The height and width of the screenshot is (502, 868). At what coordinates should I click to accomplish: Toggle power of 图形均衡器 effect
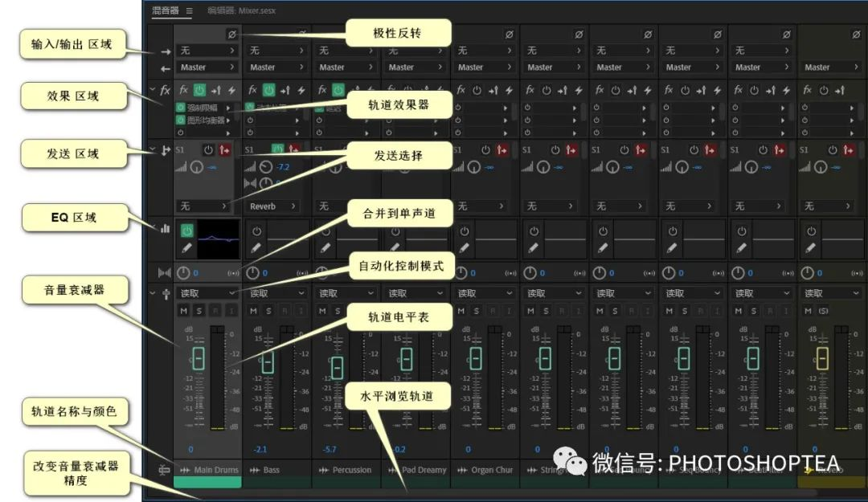click(x=181, y=120)
